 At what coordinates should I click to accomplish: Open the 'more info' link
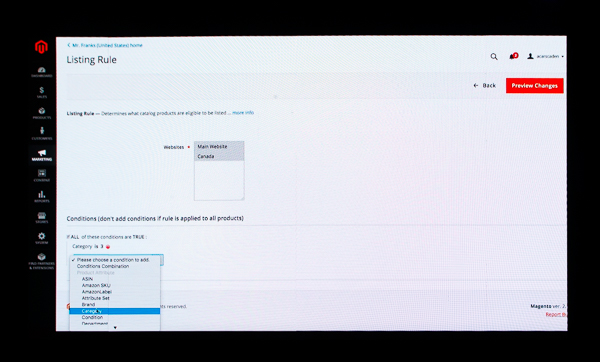[243, 113]
